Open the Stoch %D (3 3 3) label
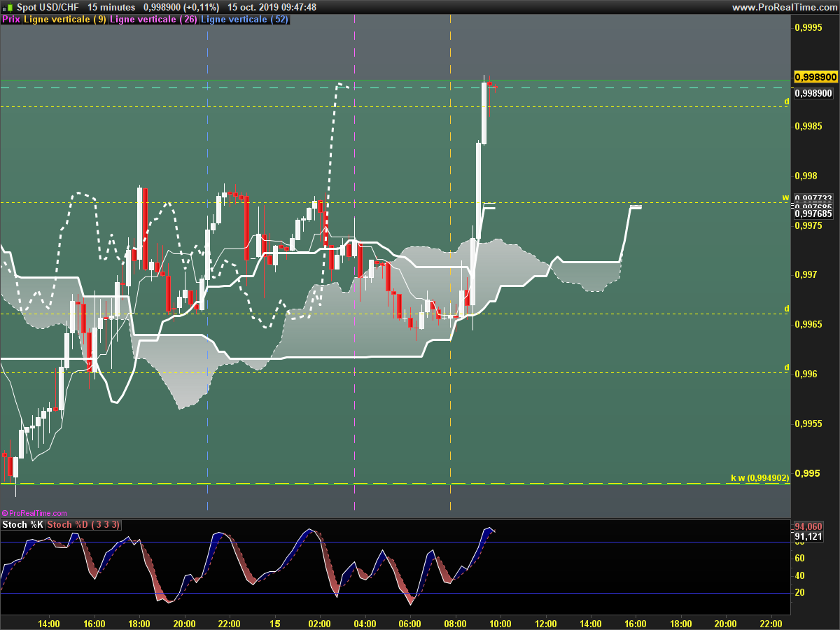 (x=83, y=525)
